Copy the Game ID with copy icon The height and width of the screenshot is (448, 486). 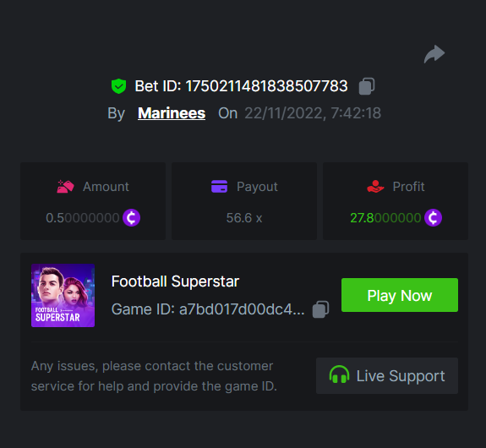coord(320,309)
